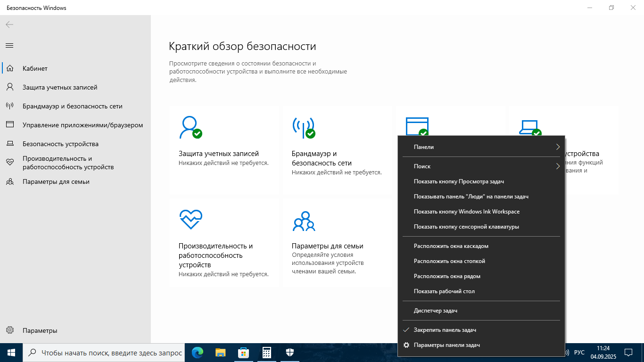Select Показать рабочий стол
The height and width of the screenshot is (362, 644).
481,291
